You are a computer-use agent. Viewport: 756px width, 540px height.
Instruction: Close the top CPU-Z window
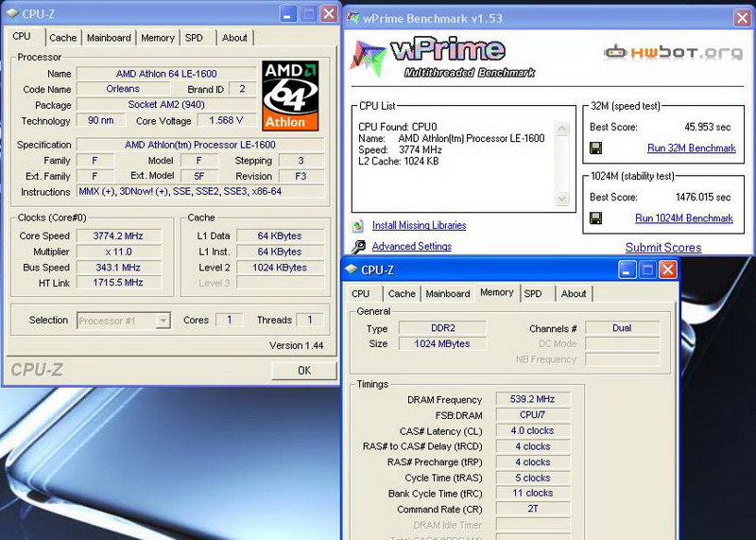click(329, 14)
